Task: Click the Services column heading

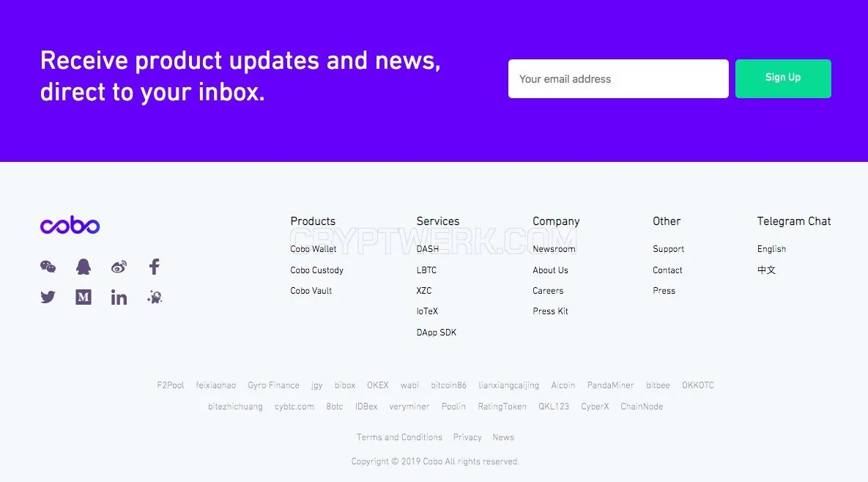Action: pyautogui.click(x=438, y=220)
